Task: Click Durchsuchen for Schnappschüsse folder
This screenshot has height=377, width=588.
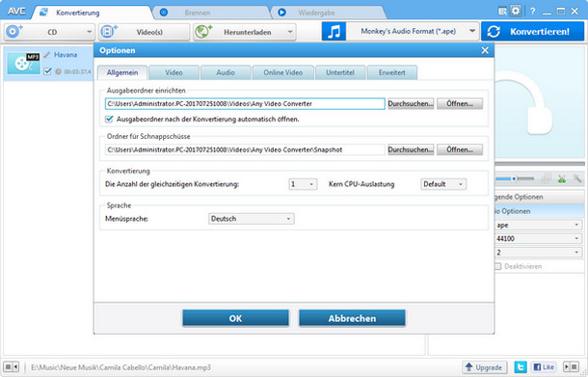Action: (411, 149)
